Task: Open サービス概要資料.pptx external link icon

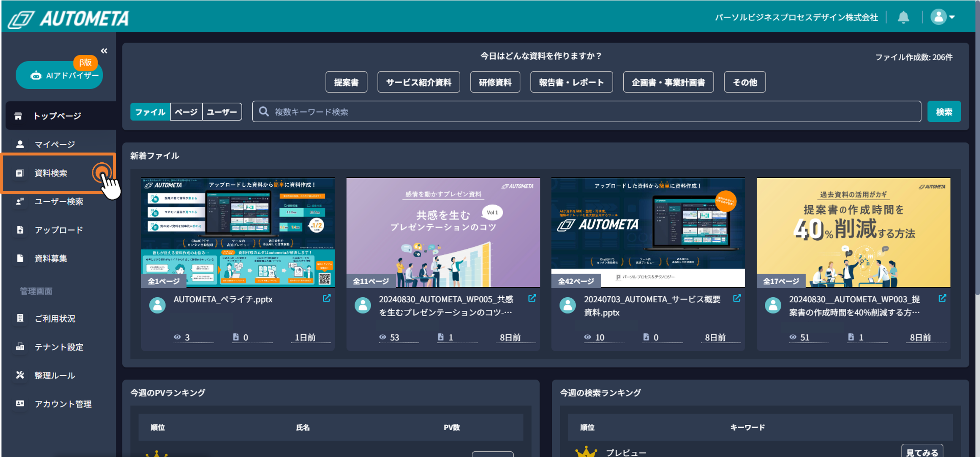Action: [x=737, y=299]
